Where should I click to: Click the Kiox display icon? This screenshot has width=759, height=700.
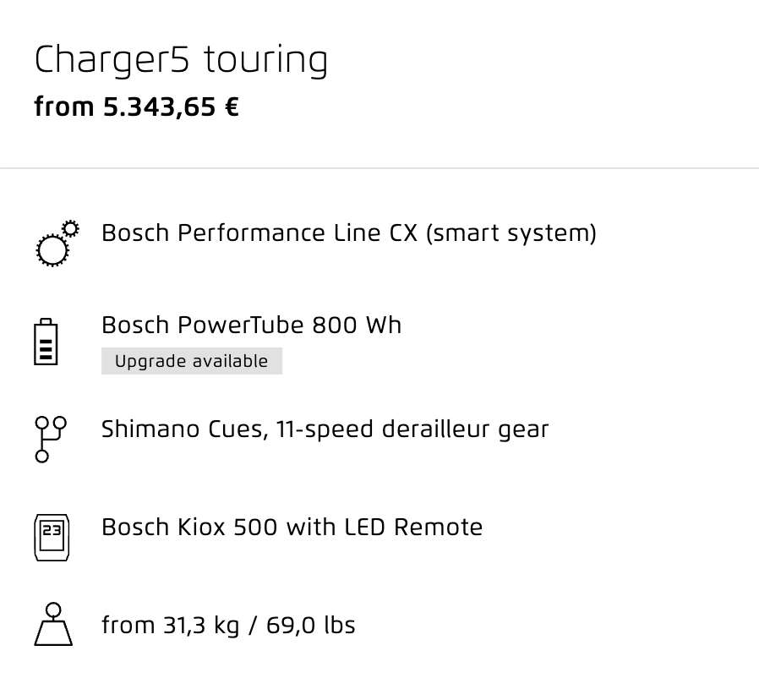pyautogui.click(x=52, y=538)
